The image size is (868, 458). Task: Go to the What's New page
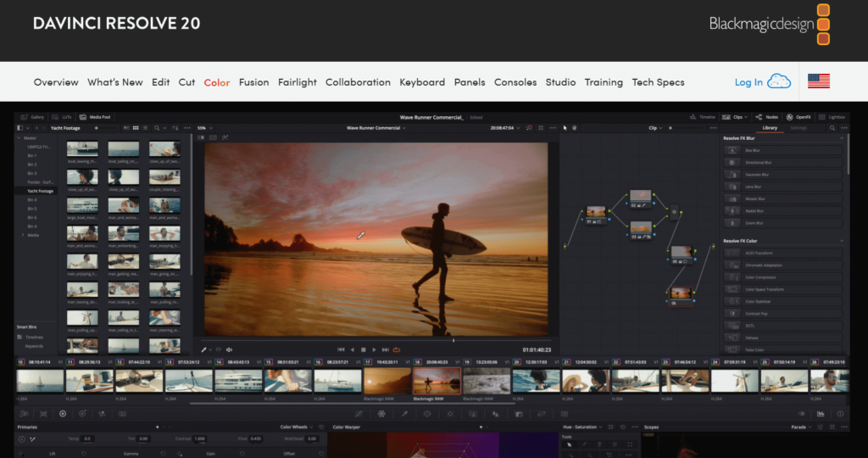point(115,82)
